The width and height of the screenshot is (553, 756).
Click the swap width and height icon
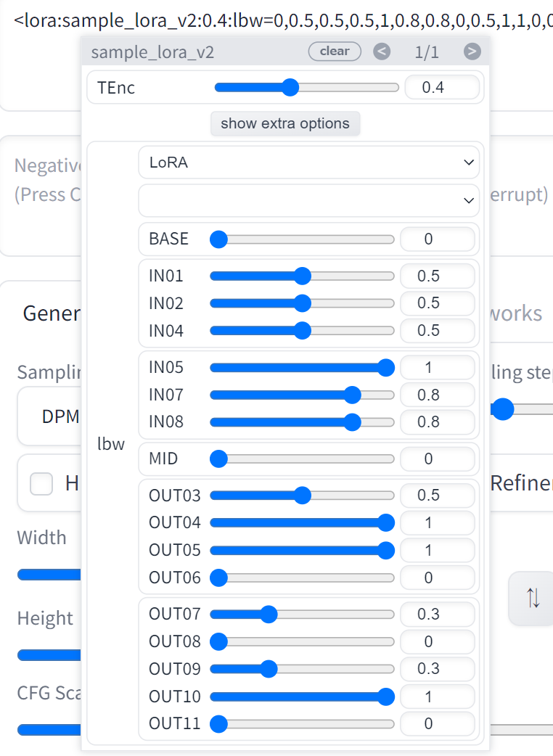(533, 598)
